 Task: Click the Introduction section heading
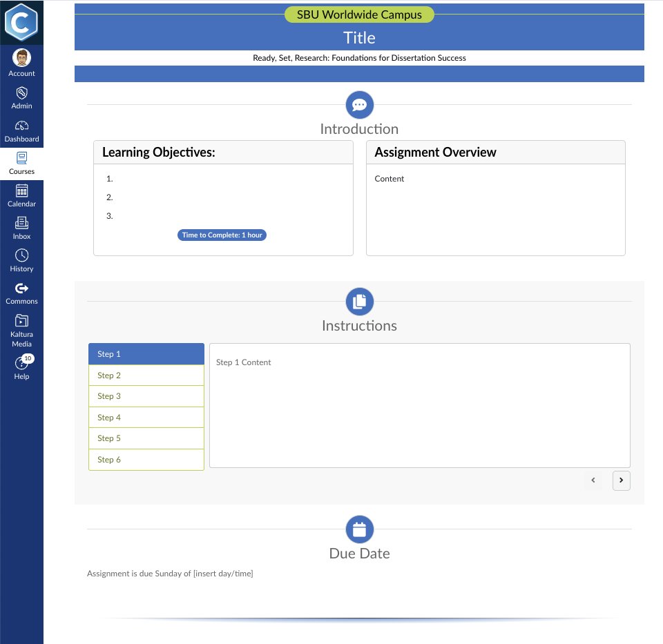click(x=359, y=129)
